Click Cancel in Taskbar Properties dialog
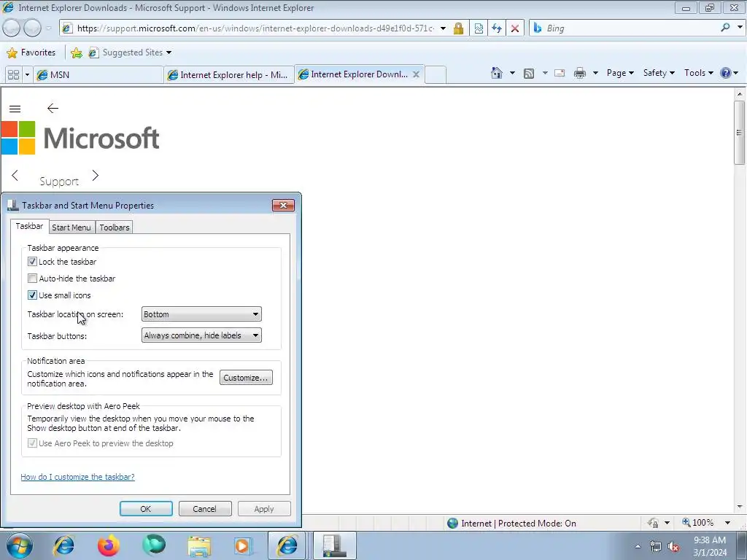 click(x=205, y=508)
